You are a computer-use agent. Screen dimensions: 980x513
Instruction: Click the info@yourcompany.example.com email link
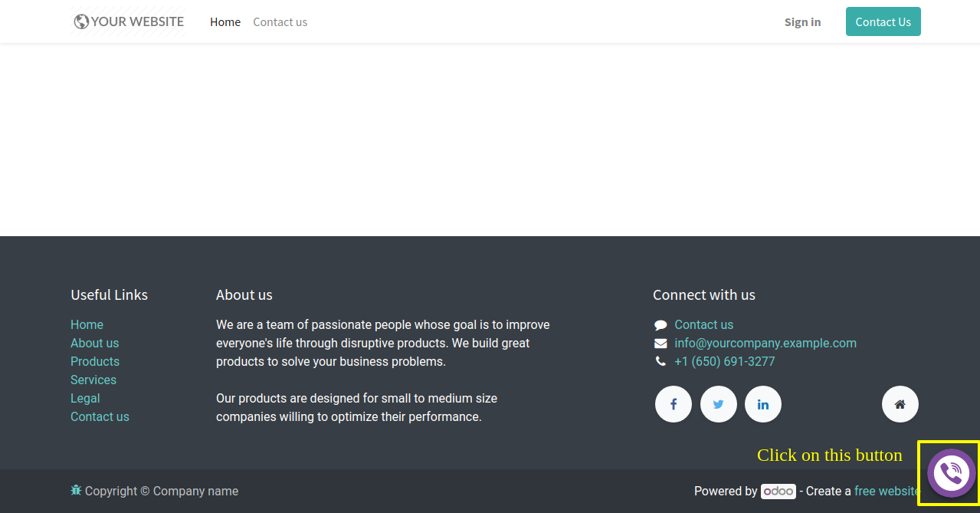(x=765, y=343)
